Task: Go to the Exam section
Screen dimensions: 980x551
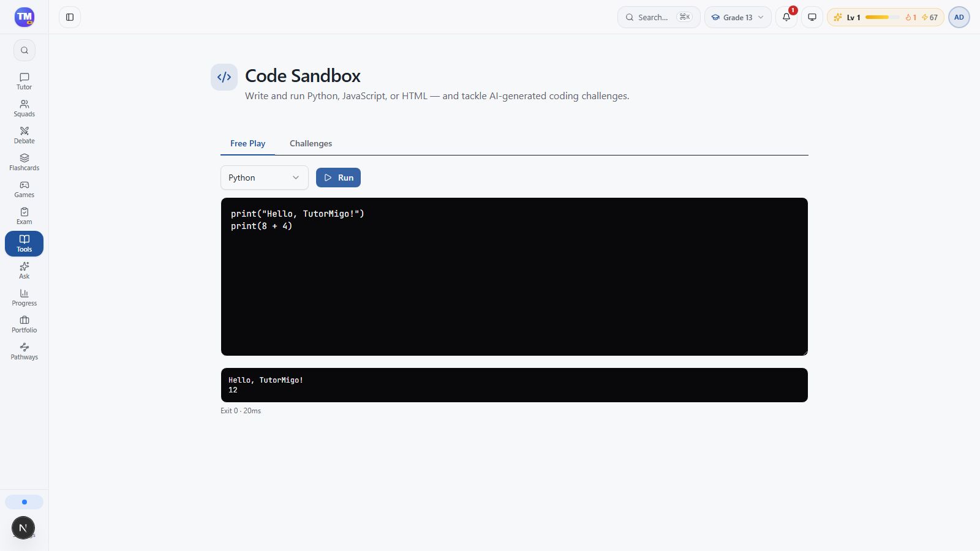Action: pyautogui.click(x=24, y=216)
